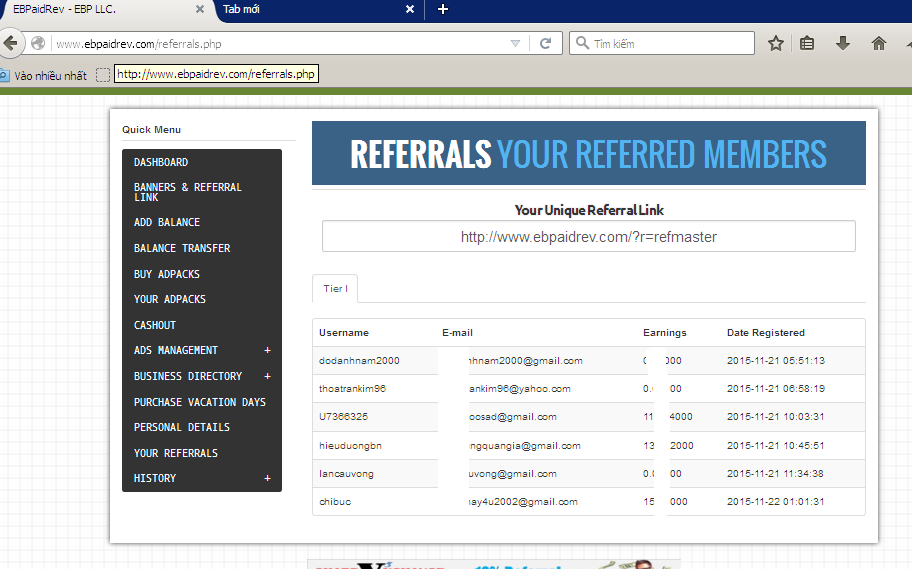The height and width of the screenshot is (569, 912).
Task: Expand Business Directory plus icon
Action: [x=268, y=376]
